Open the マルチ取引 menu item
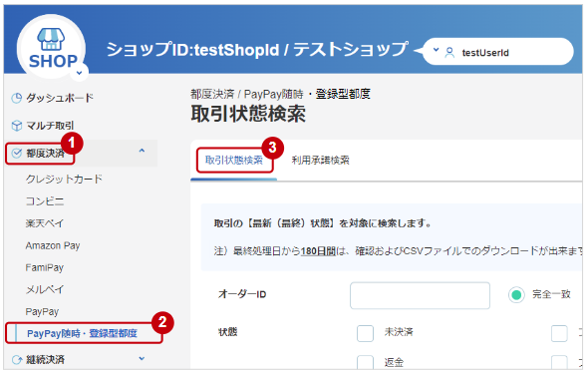This screenshot has height=375, width=588. tap(50, 126)
